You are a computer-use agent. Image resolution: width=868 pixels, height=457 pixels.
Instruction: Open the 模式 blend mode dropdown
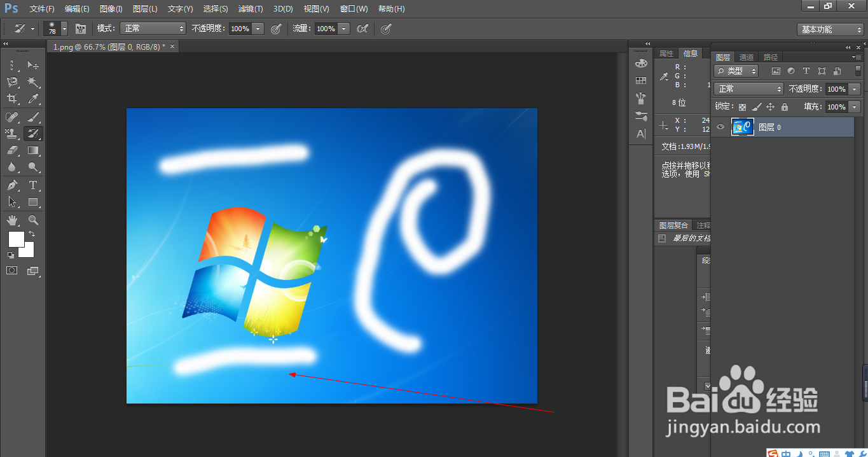pos(153,29)
